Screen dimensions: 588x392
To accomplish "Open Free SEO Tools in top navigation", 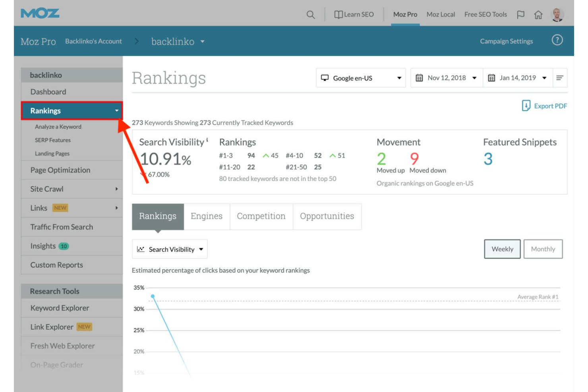I will pos(485,15).
